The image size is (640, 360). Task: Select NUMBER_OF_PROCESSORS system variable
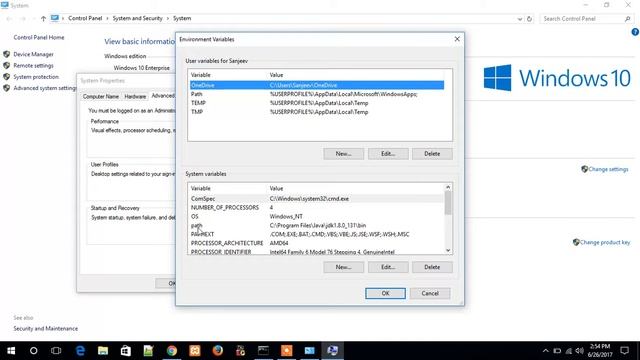point(317,208)
